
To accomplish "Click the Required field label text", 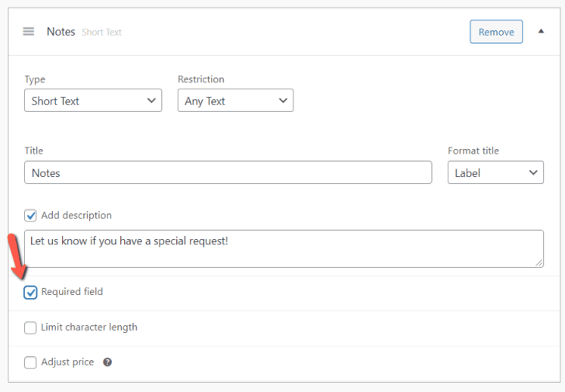I will tap(72, 292).
